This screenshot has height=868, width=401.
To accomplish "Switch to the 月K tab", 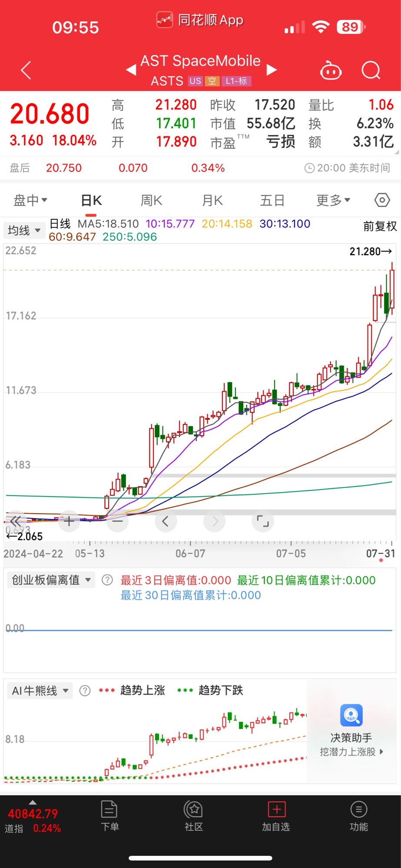I will pyautogui.click(x=212, y=201).
